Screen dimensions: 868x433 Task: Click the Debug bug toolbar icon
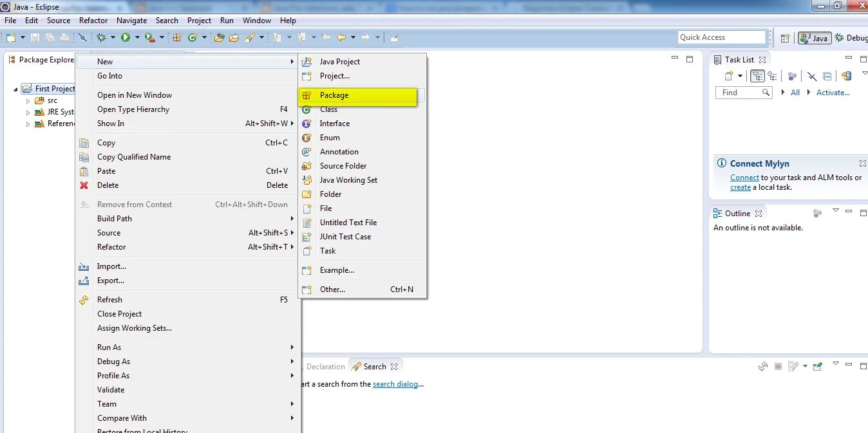point(101,37)
